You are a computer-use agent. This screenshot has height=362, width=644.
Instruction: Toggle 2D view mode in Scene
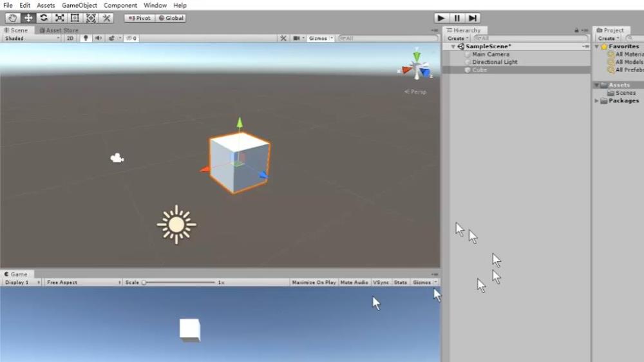(70, 38)
